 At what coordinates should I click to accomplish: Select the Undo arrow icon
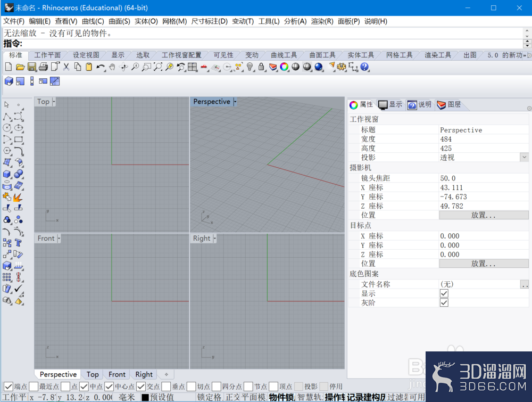click(x=101, y=67)
